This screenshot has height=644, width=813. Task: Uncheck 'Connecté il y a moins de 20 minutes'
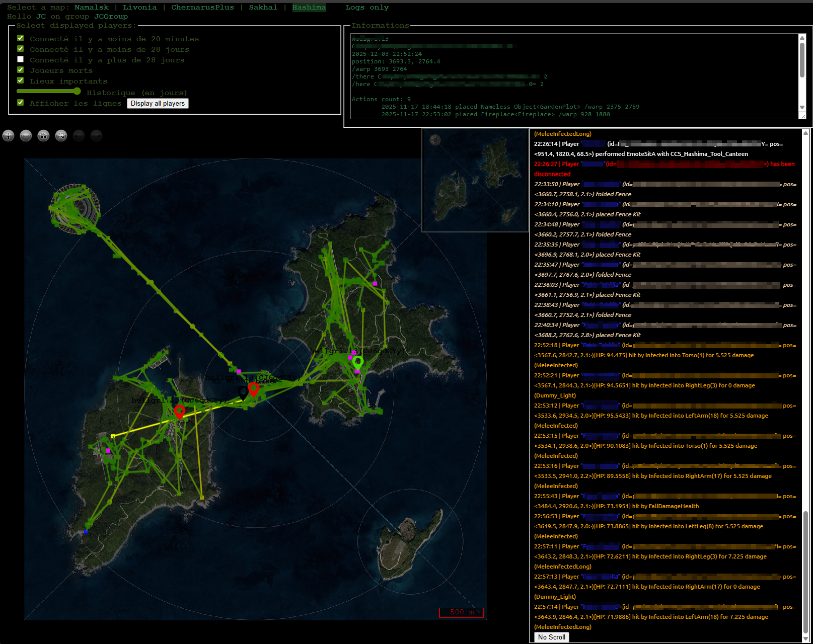(21, 38)
